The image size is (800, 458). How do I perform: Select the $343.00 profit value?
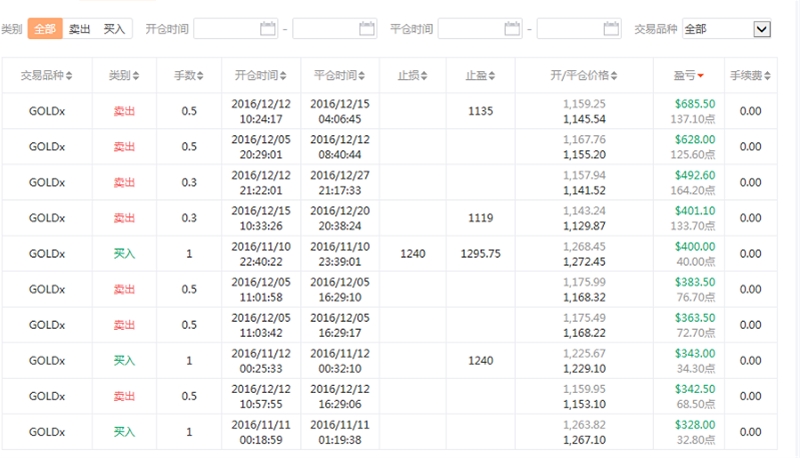pyautogui.click(x=695, y=353)
